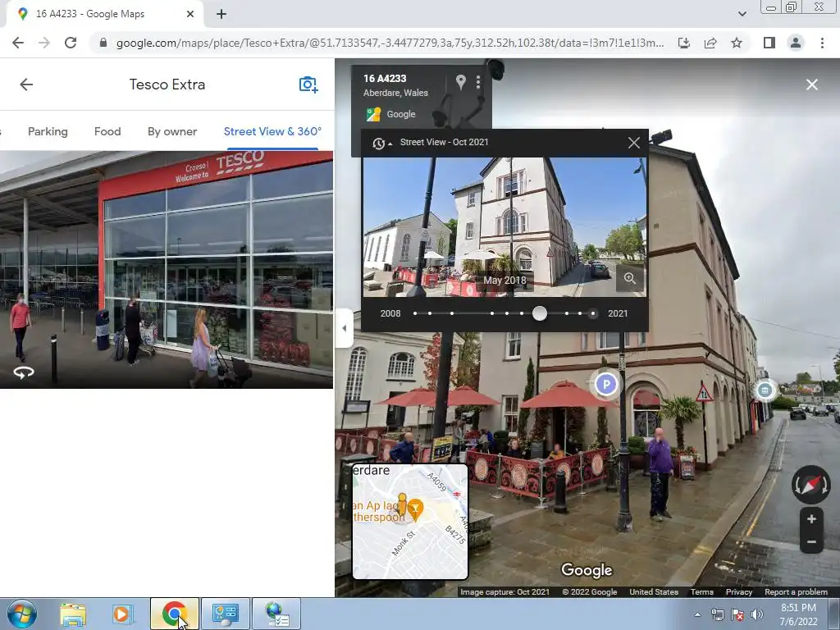Bookmark this page with the star
The height and width of the screenshot is (630, 840).
click(x=737, y=43)
